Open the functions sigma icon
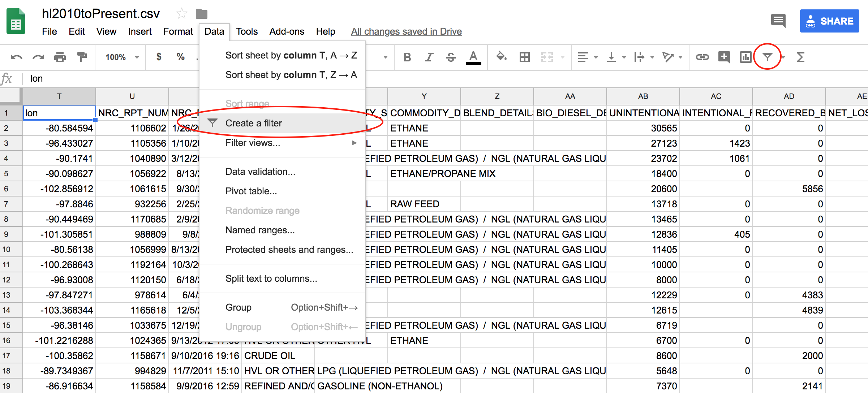 [800, 57]
